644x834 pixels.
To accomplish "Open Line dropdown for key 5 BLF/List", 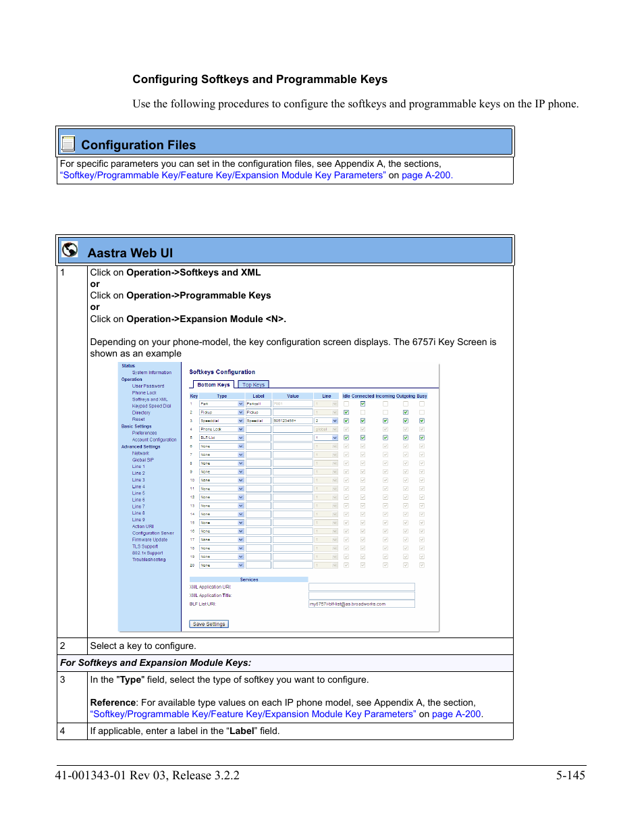I will pyautogui.click(x=326, y=438).
